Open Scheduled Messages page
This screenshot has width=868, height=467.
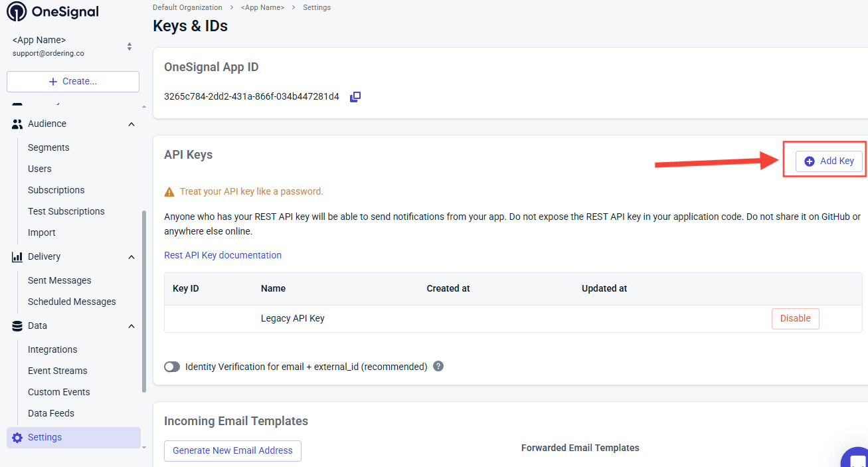(72, 302)
